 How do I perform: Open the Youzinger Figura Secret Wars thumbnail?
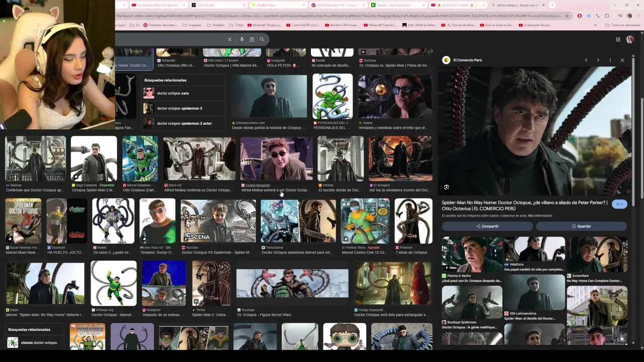click(x=292, y=283)
